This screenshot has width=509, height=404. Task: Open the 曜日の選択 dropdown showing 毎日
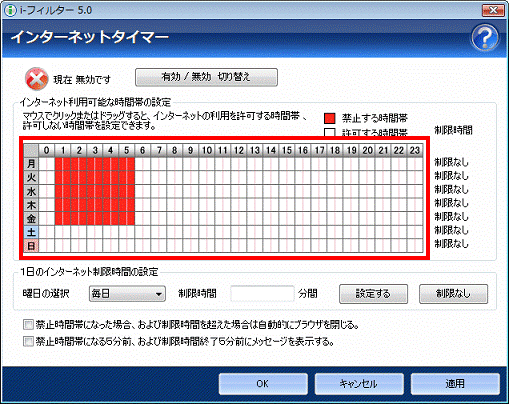(x=127, y=294)
